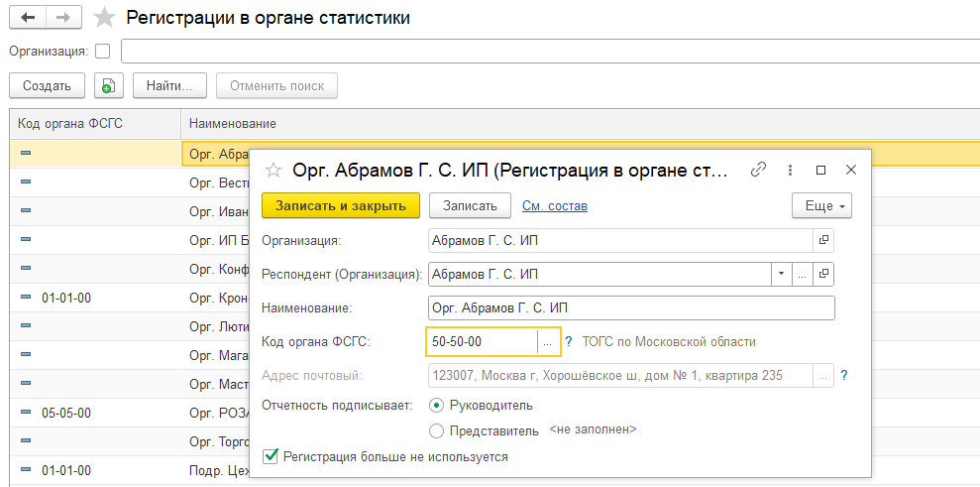Click the help question mark beside postal address

pos(844,375)
